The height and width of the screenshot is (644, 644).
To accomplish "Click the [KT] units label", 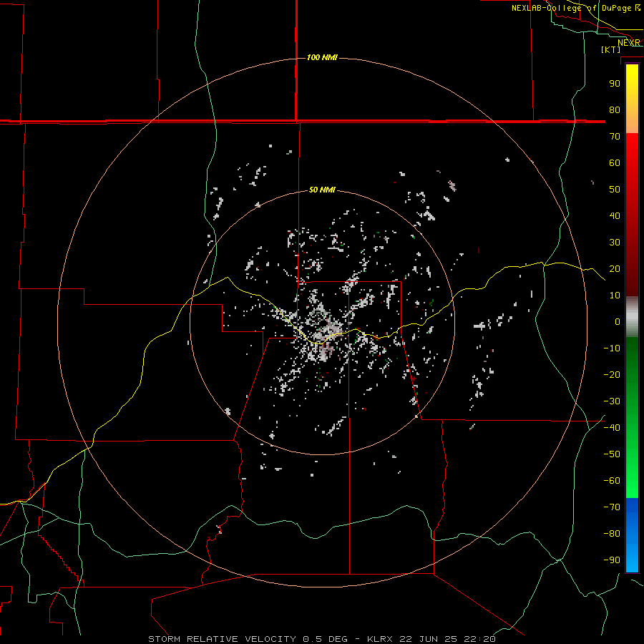I will click(610, 49).
